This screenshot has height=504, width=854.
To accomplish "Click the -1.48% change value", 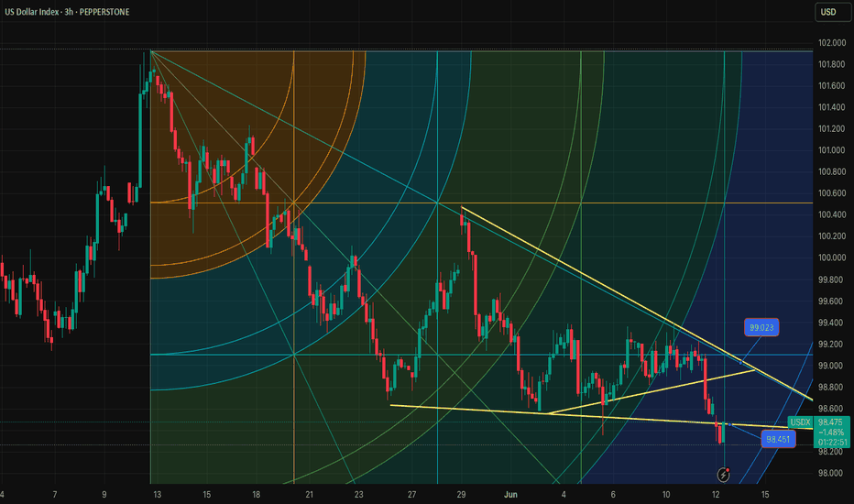I will 831,433.
